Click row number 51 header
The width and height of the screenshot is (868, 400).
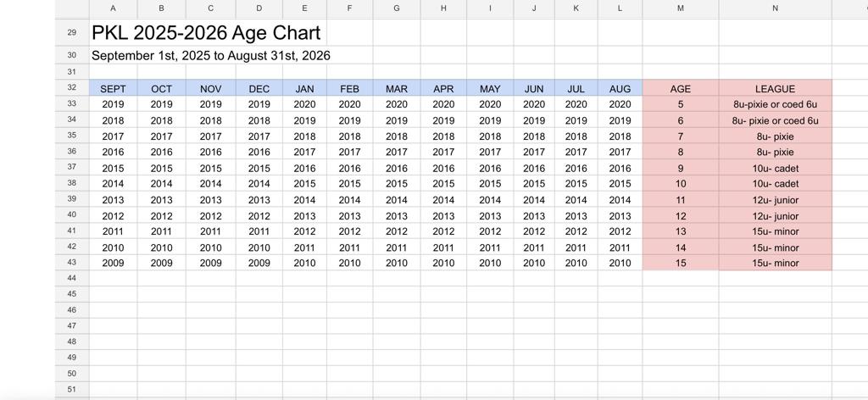click(x=71, y=389)
